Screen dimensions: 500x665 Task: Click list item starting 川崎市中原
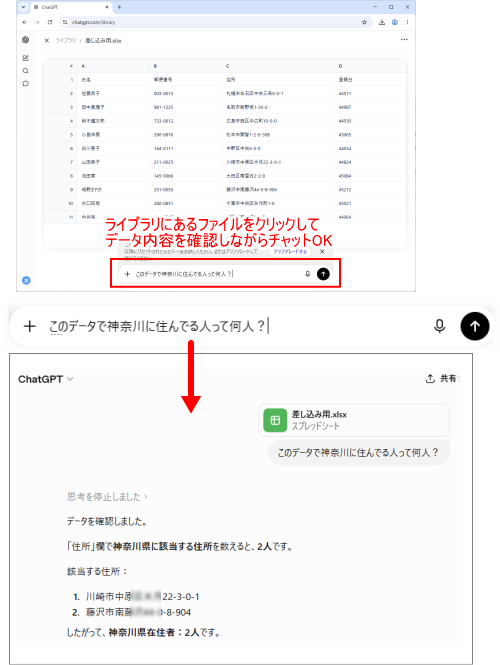(x=142, y=597)
